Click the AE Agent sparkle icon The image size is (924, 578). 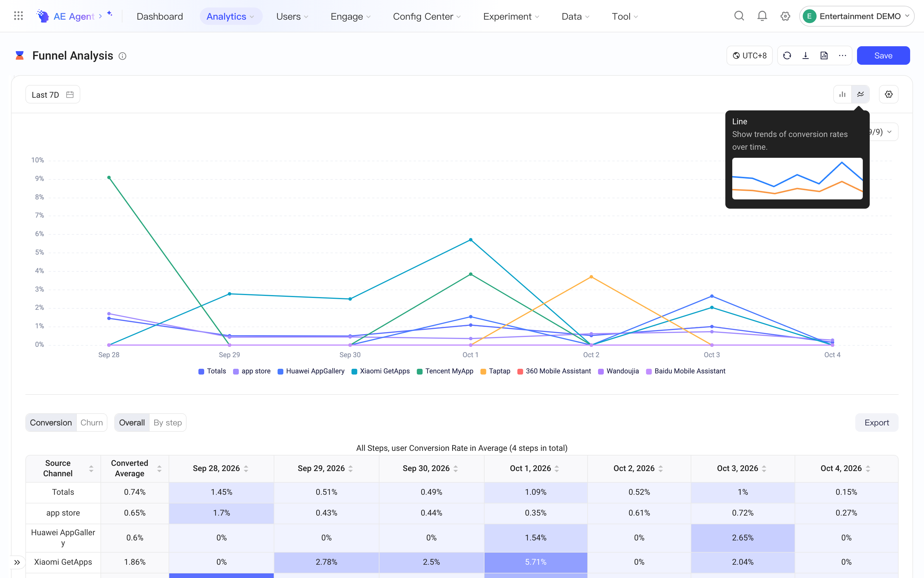pyautogui.click(x=110, y=14)
